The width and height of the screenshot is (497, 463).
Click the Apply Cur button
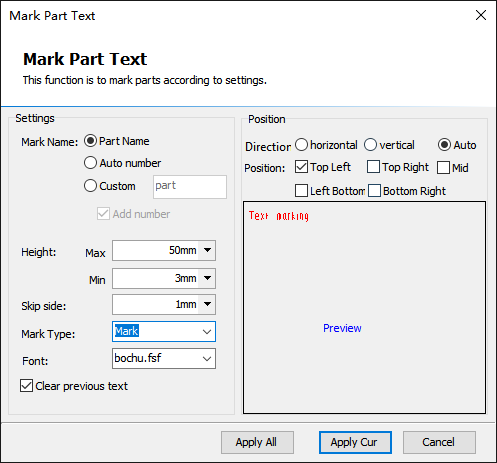point(355,442)
